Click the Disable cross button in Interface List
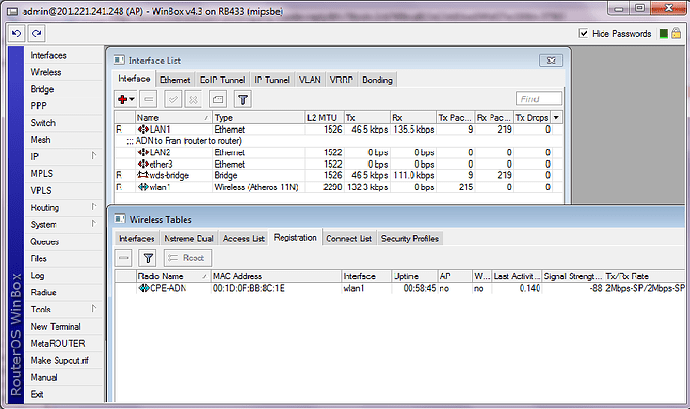This screenshot has height=409, width=690. coord(193,99)
